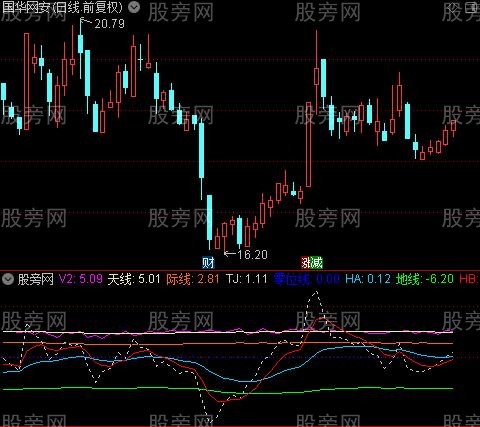Click the tall red breakout candle above 涨 marker

[x=309, y=145]
